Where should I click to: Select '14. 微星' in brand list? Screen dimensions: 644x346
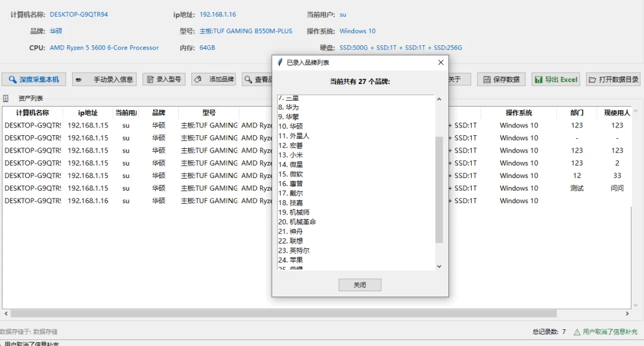coord(290,164)
